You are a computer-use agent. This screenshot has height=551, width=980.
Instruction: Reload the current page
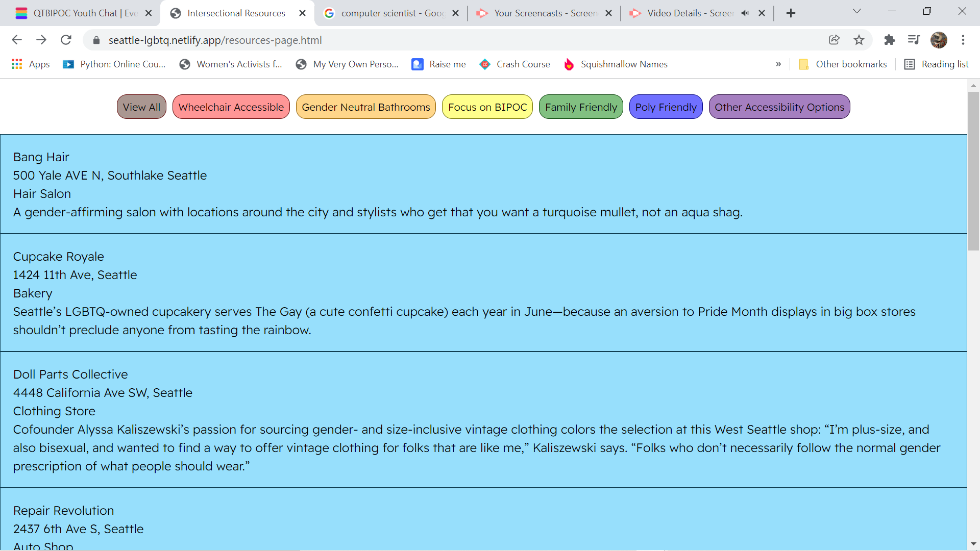tap(66, 40)
